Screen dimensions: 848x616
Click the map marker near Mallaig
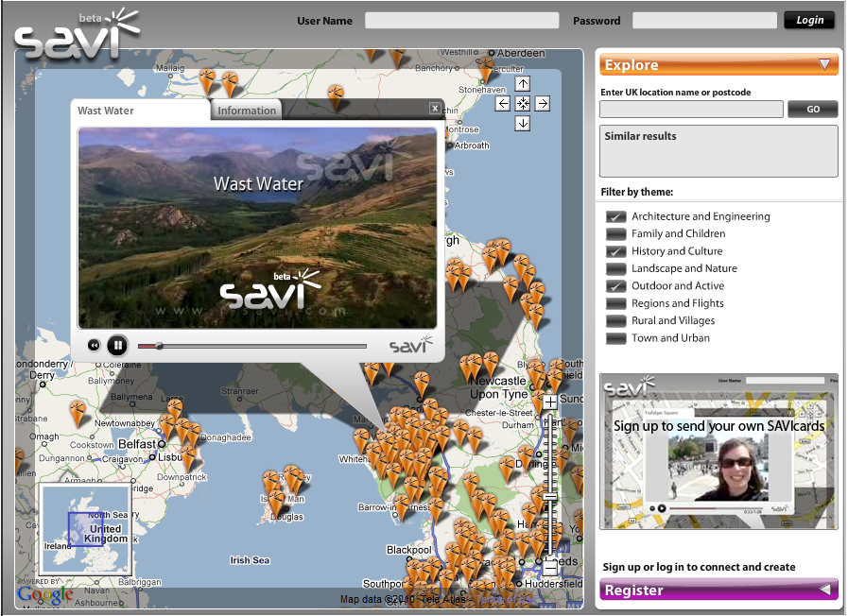click(207, 81)
